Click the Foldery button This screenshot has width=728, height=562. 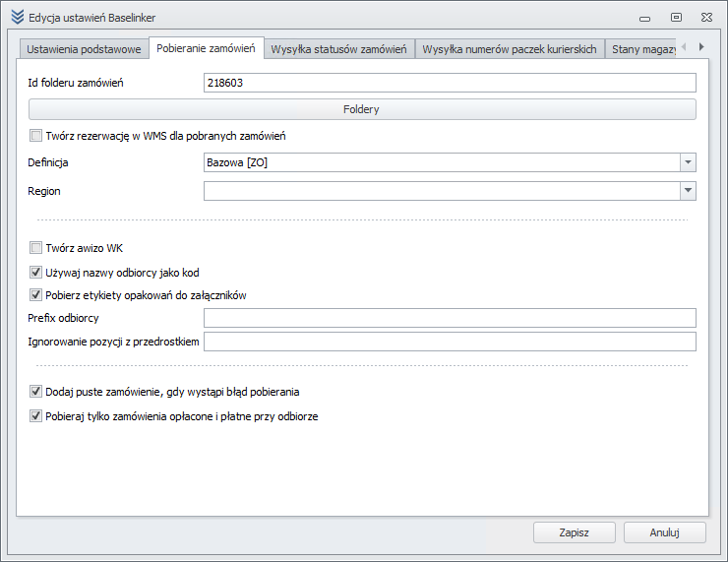coord(362,109)
